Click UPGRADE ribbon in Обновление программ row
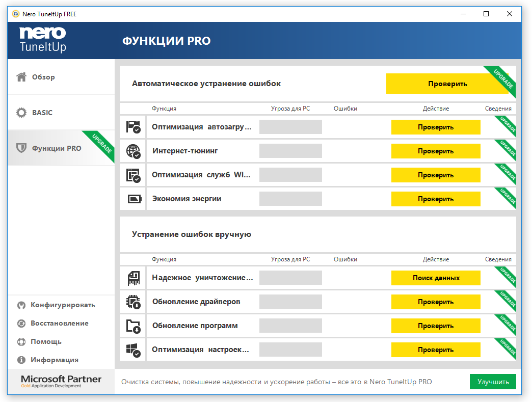This screenshot has width=532, height=402. (x=508, y=324)
